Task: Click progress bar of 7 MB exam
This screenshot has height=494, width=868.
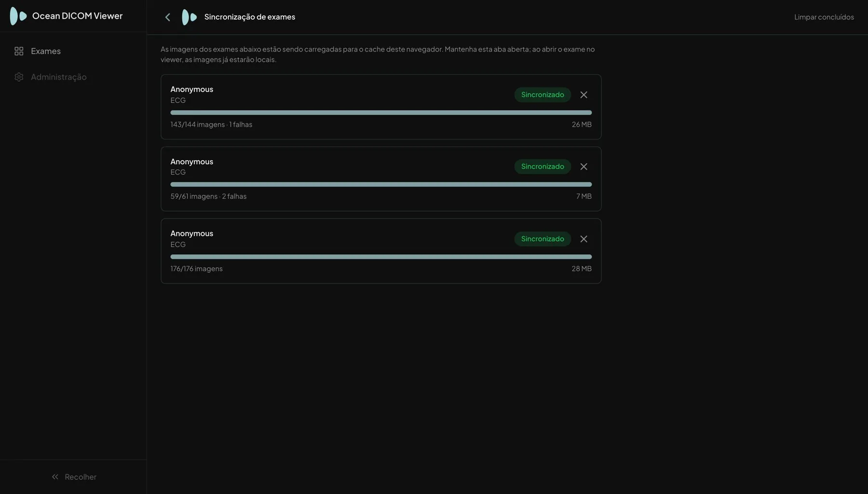Action: pyautogui.click(x=381, y=184)
